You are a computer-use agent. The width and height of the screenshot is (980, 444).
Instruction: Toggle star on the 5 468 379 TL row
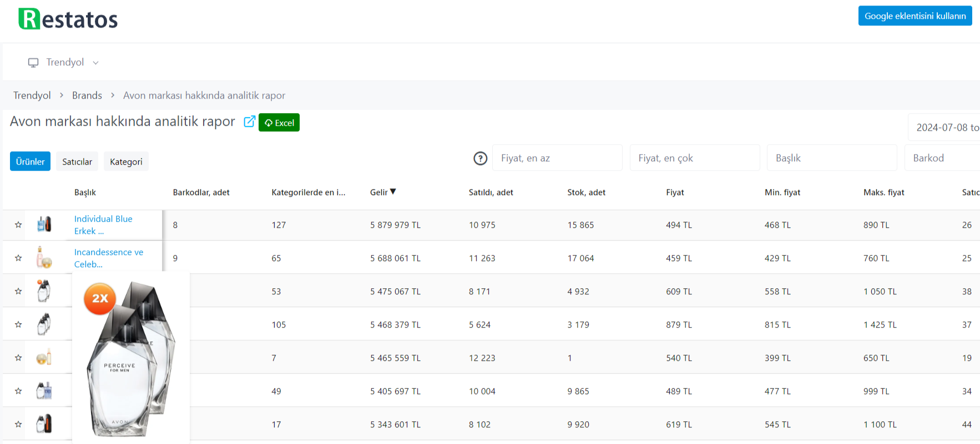pyautogui.click(x=18, y=325)
